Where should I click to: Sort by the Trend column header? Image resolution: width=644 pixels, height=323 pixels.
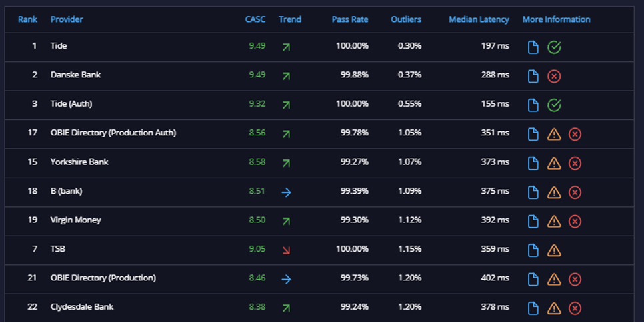[290, 19]
